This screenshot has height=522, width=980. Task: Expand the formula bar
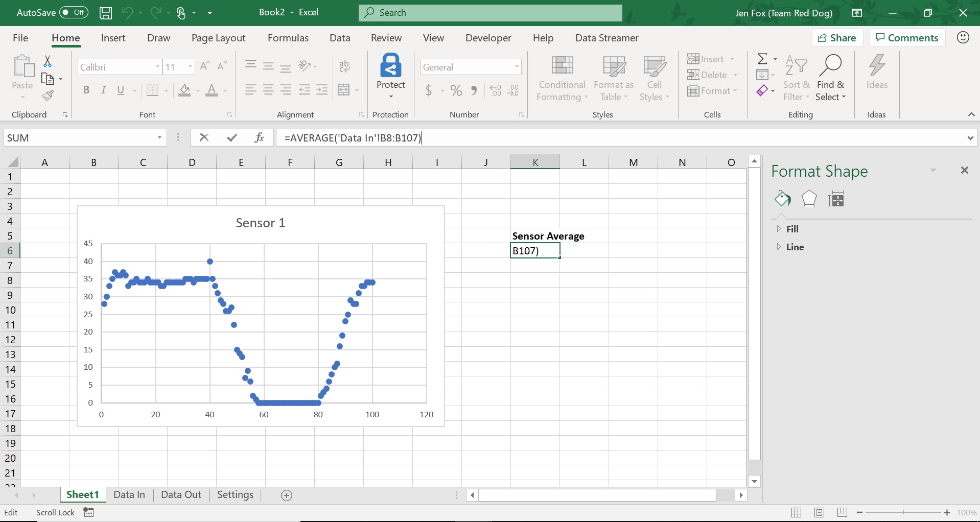pos(970,138)
